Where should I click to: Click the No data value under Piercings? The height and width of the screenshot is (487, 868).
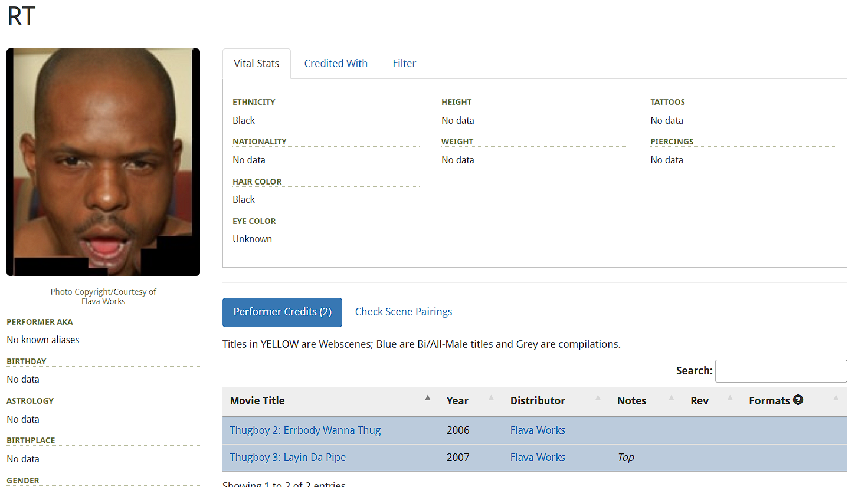pyautogui.click(x=667, y=160)
